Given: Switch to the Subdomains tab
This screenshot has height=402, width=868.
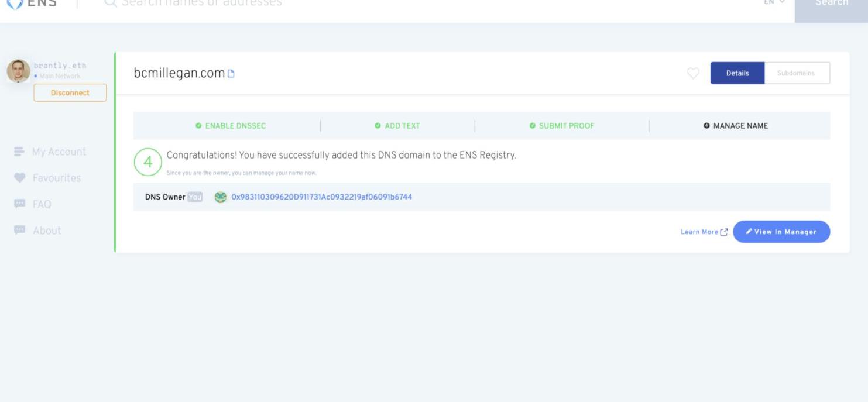Looking at the screenshot, I should [x=796, y=73].
